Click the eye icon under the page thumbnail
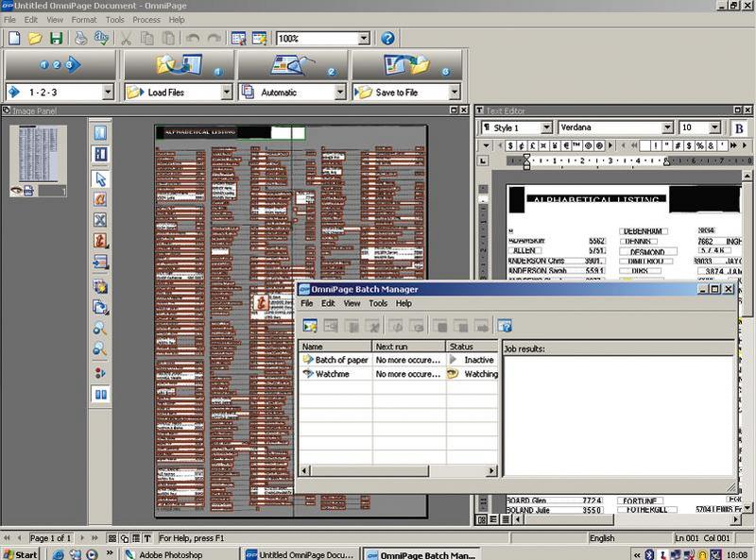This screenshot has width=756, height=560. point(16,191)
